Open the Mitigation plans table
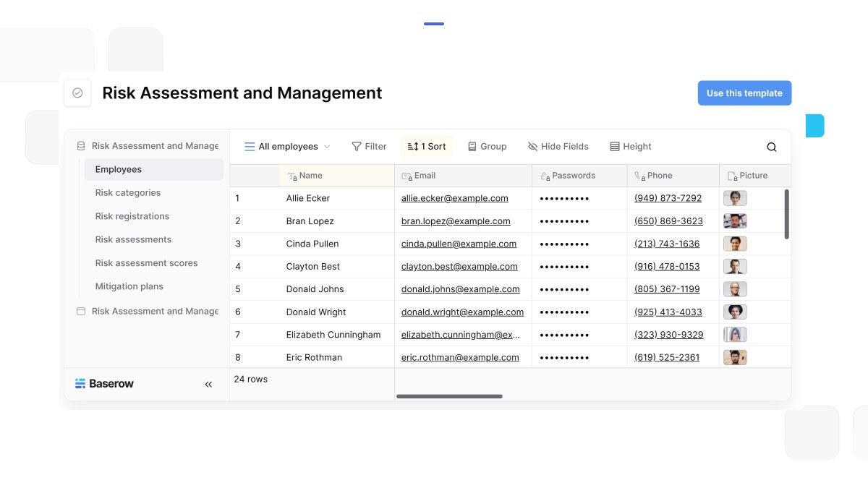The image size is (868, 488). click(x=129, y=286)
